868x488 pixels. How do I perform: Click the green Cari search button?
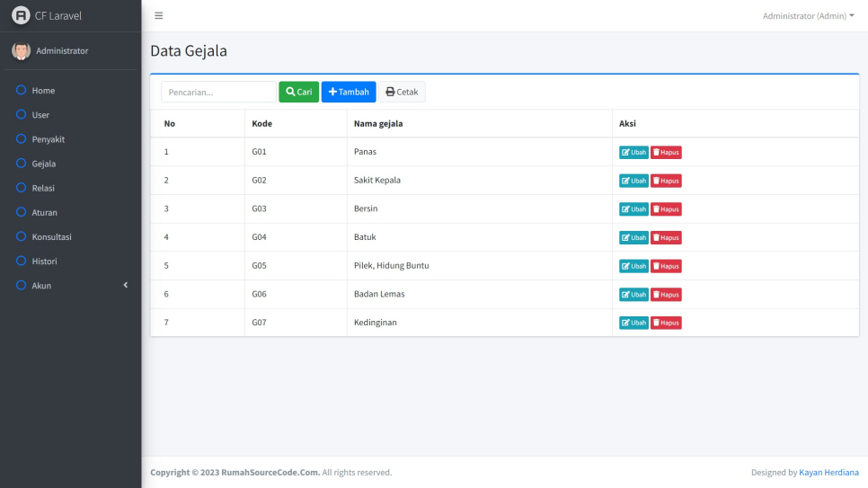click(299, 92)
